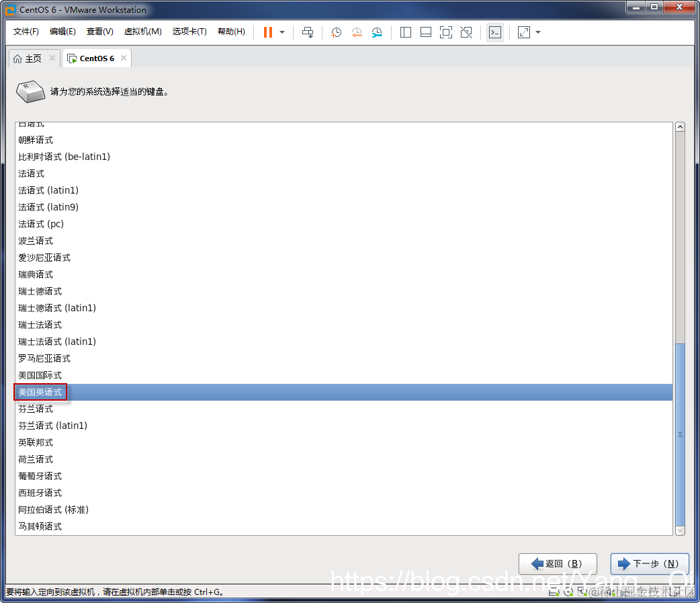This screenshot has height=603, width=700.
Task: Select 罗马尼亚语式 keyboard layout
Action: (x=344, y=359)
